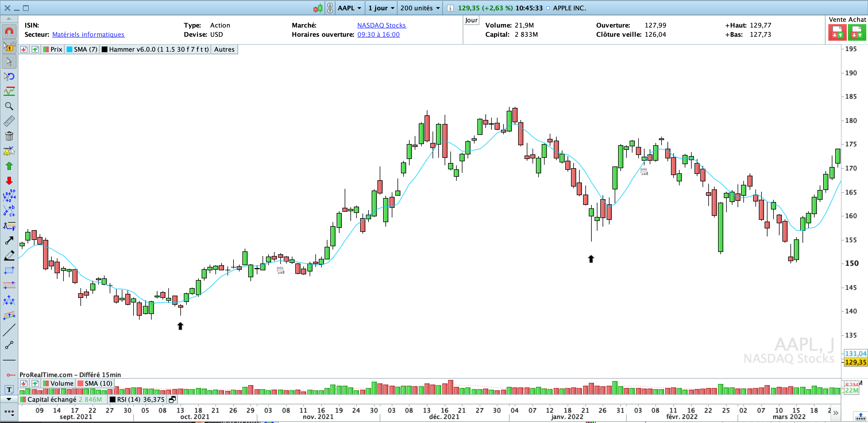Select the text annotation tool
Image resolution: width=868 pixels, height=423 pixels.
[x=9, y=390]
